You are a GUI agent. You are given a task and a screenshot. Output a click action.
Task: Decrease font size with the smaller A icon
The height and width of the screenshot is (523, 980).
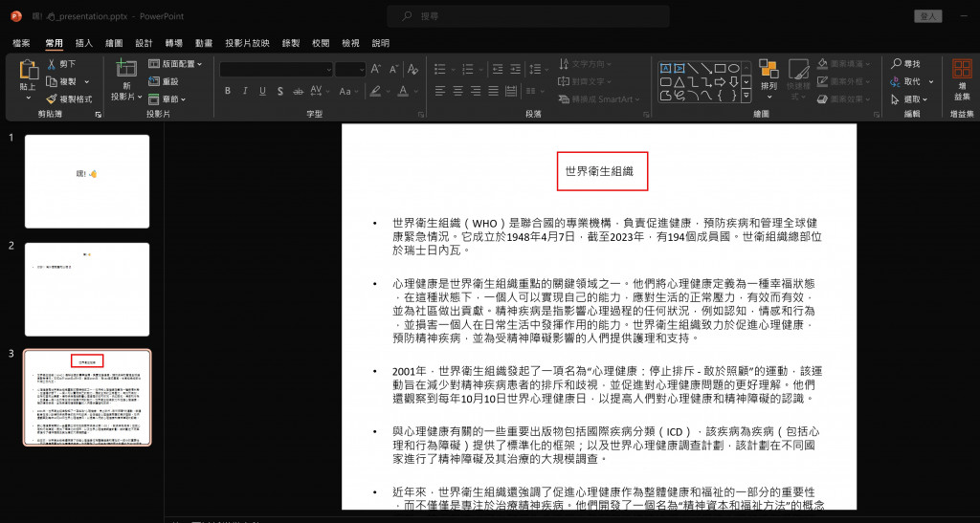pos(393,69)
